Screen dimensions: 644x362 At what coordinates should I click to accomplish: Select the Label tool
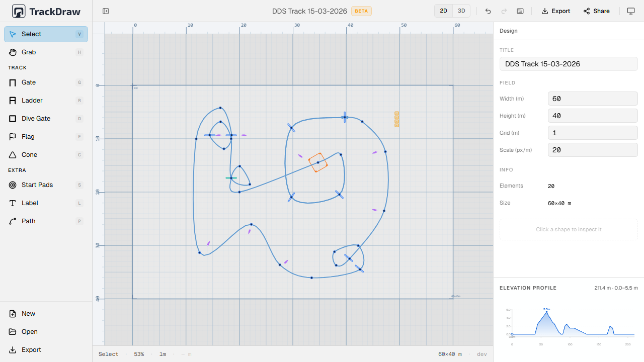click(x=30, y=203)
